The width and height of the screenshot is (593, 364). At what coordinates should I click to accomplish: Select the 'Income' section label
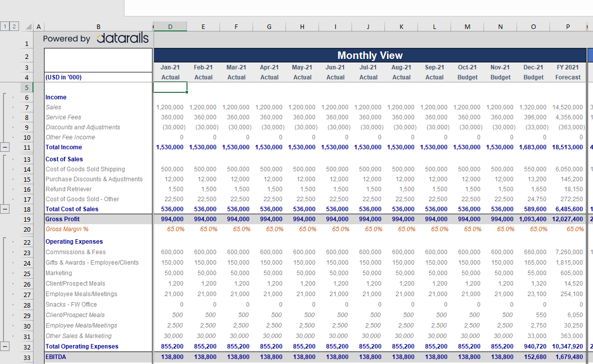pos(56,97)
